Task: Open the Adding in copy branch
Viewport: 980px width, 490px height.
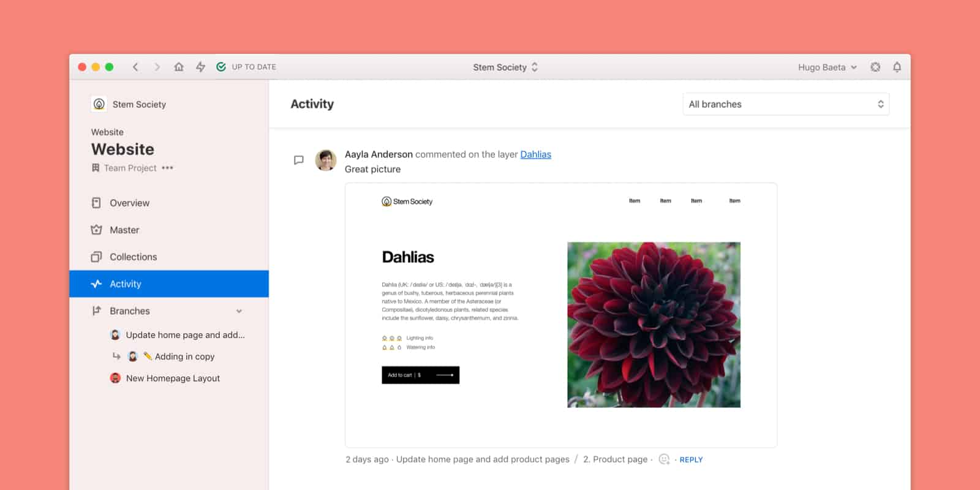Action: pos(184,356)
